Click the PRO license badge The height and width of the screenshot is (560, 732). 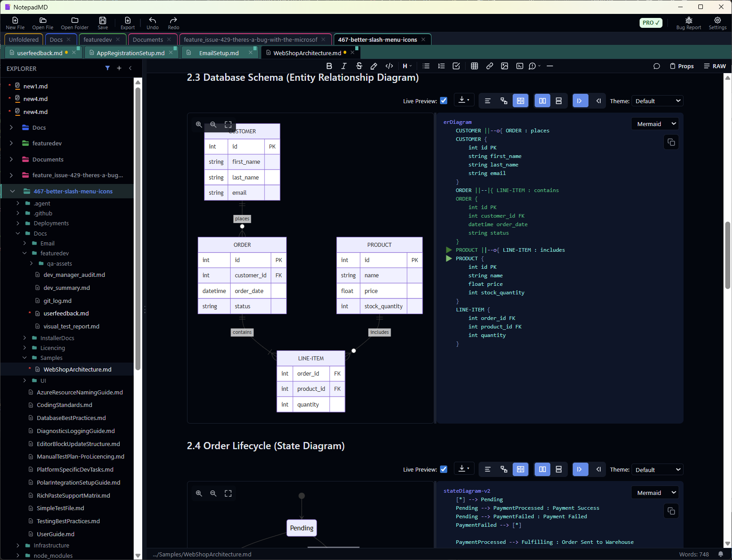click(651, 22)
